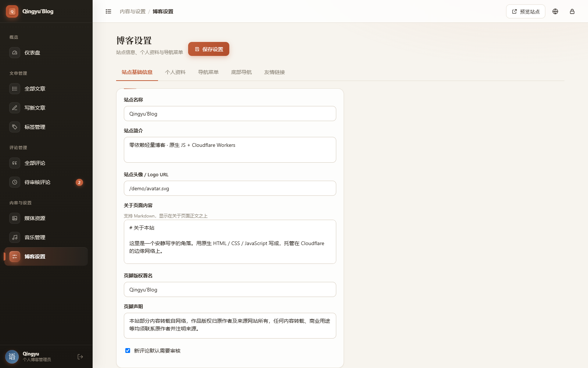Toggle the 新评论默认需要审核 checkbox
Image resolution: width=588 pixels, height=368 pixels.
128,351
